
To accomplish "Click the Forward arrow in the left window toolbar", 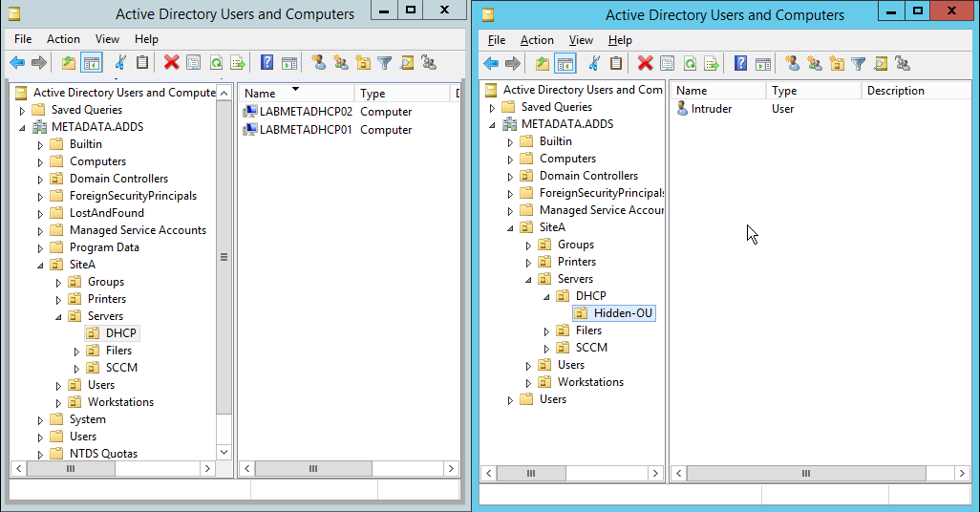I will click(x=39, y=62).
